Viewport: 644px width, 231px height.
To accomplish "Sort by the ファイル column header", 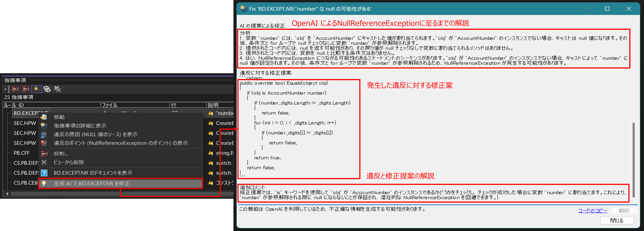I will [x=135, y=105].
